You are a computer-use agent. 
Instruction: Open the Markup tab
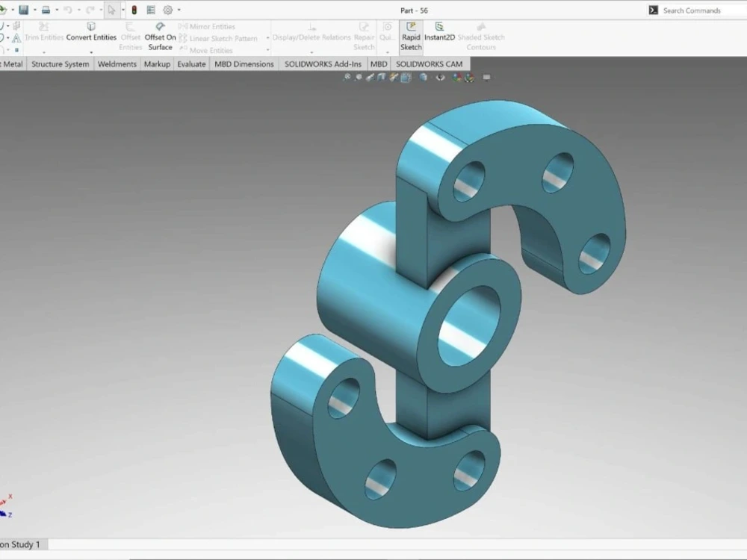coord(157,63)
